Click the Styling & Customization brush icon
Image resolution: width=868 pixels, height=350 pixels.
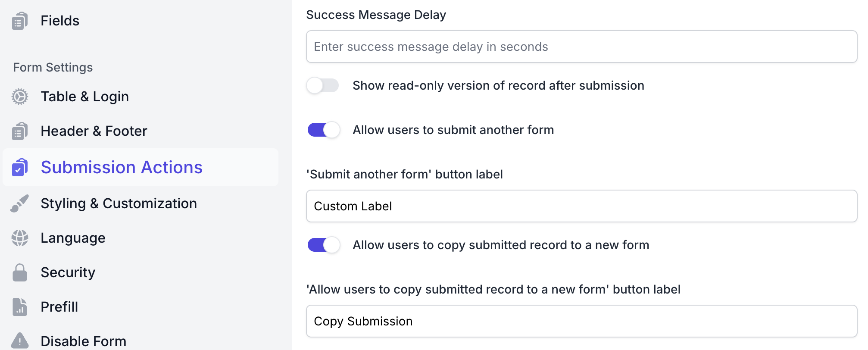[20, 203]
